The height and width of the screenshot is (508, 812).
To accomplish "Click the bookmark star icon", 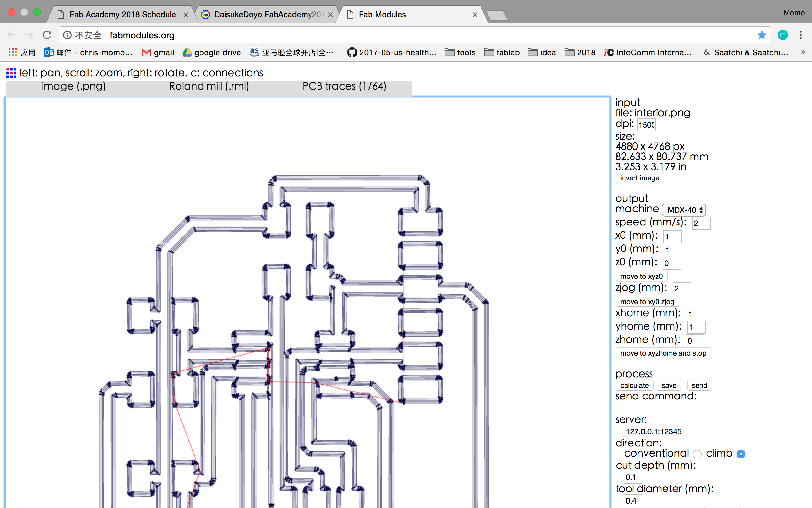I will click(762, 35).
